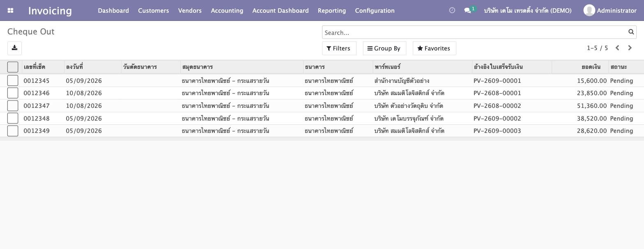Click amount 51,360.00

click(x=592, y=106)
